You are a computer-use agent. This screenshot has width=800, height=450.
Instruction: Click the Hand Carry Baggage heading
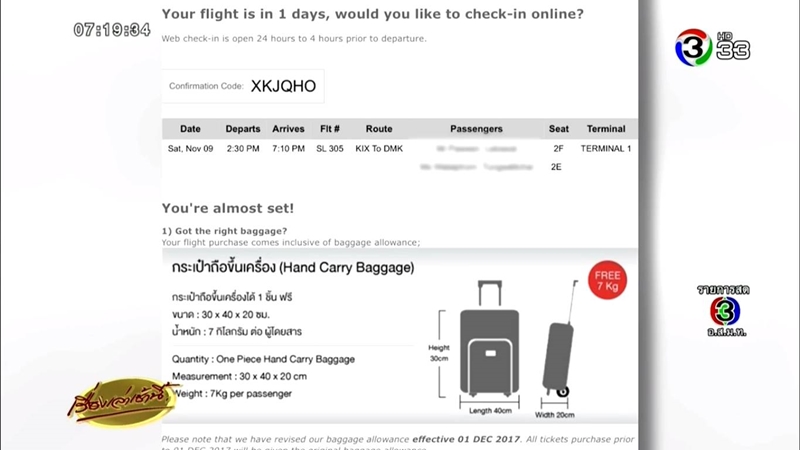click(292, 268)
